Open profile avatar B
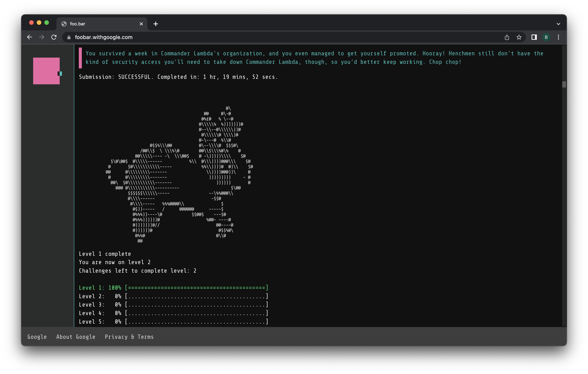This screenshot has height=374, width=588. tap(546, 37)
